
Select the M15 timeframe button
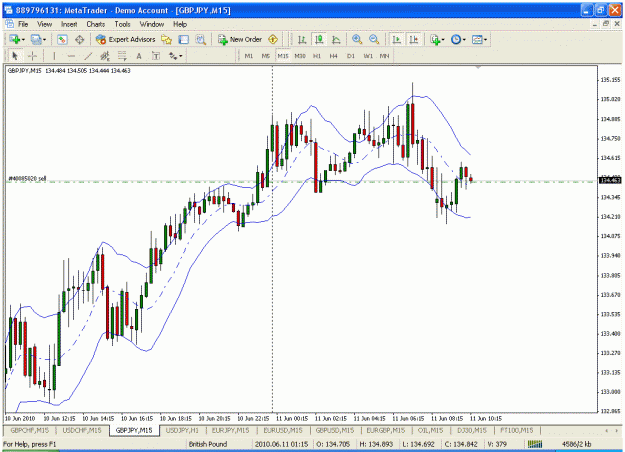click(x=283, y=56)
